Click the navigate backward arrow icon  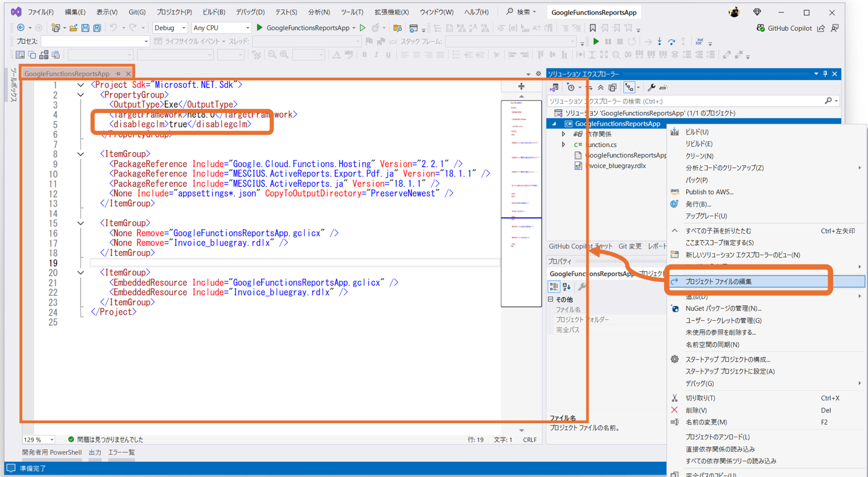pyautogui.click(x=21, y=28)
